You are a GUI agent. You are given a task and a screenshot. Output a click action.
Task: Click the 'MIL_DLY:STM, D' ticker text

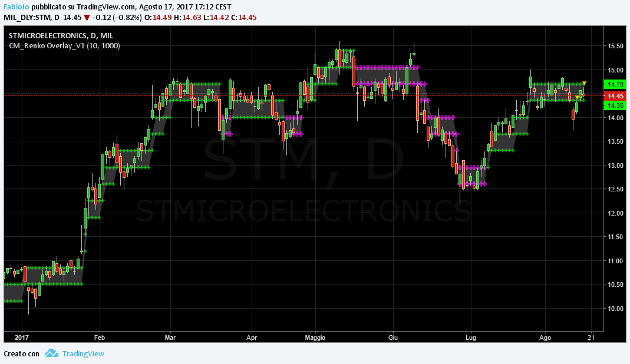(32, 18)
